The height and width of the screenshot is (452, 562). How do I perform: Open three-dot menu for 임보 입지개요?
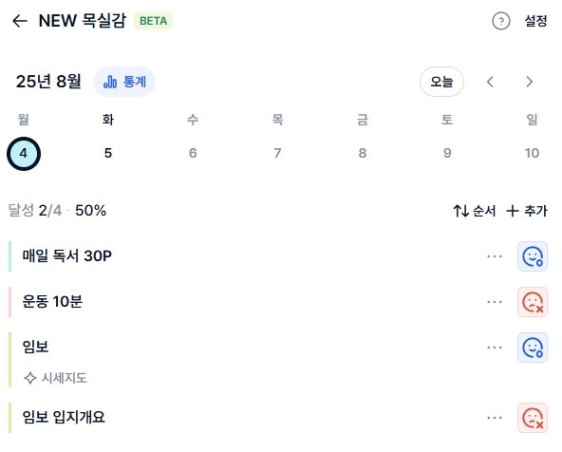[494, 418]
